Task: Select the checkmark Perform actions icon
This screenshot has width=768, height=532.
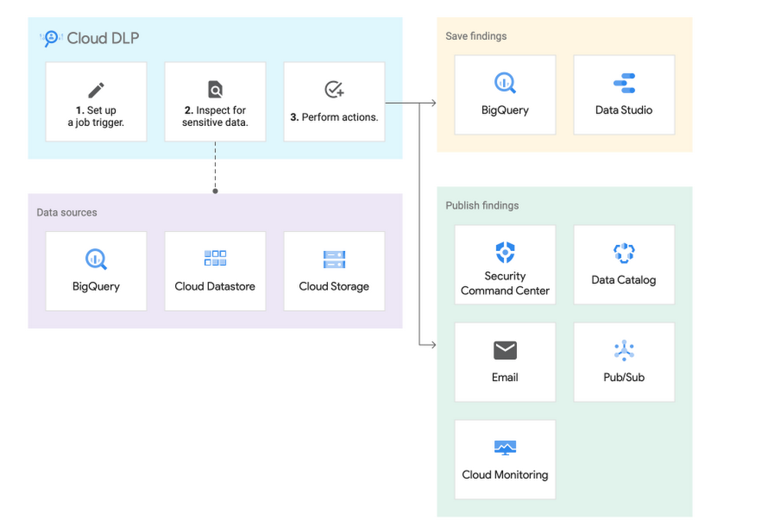Action: (x=333, y=90)
